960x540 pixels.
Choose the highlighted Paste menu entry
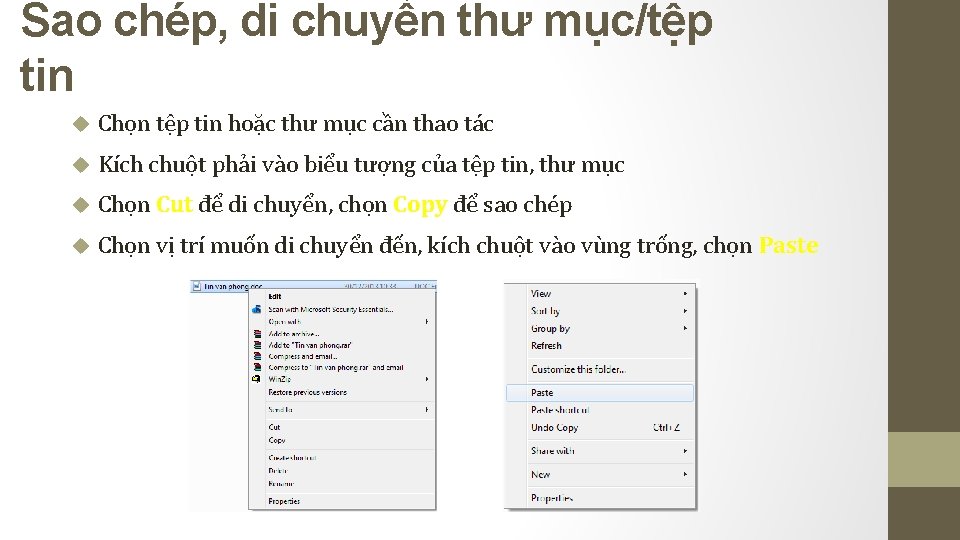(x=600, y=393)
